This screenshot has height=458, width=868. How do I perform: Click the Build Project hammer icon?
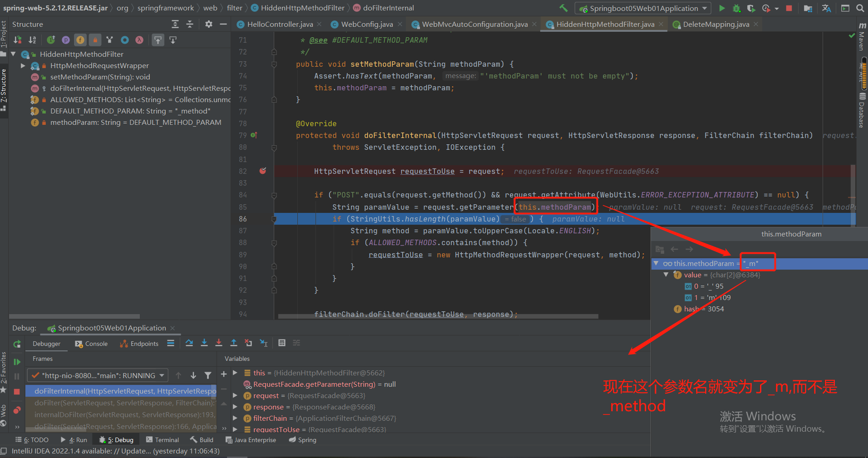click(563, 8)
